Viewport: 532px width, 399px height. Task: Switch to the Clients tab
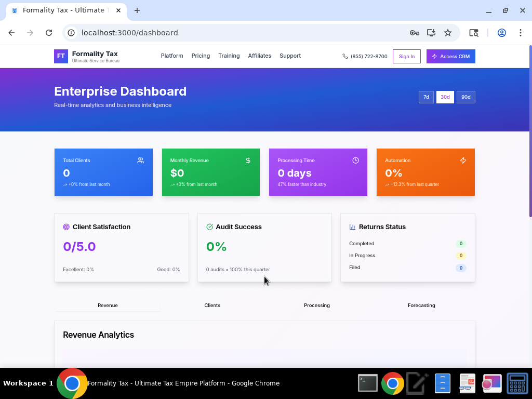point(212,305)
